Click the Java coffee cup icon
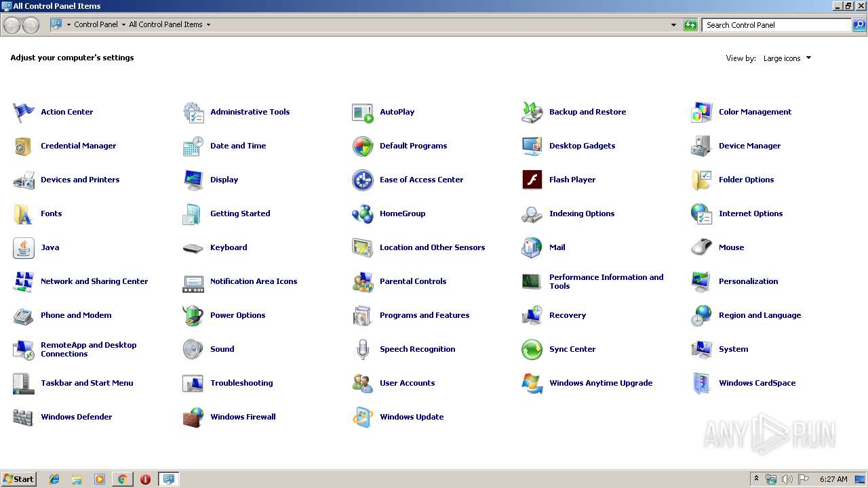The image size is (868, 488). [24, 247]
